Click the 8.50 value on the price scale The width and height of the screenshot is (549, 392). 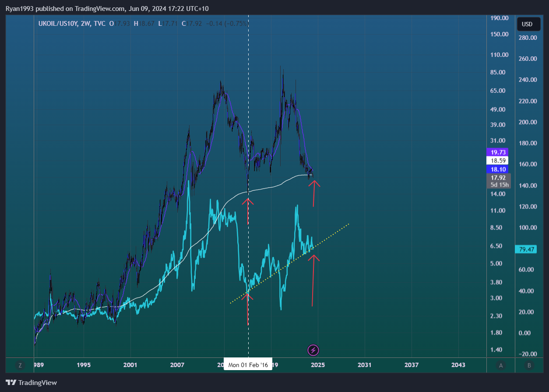tap(496, 227)
